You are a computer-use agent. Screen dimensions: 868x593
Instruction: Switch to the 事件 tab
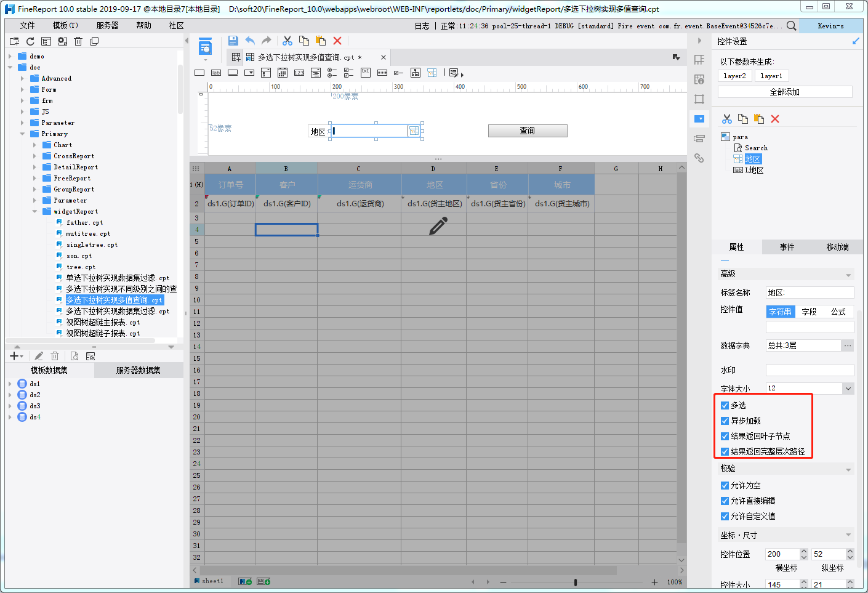pyautogui.click(x=787, y=247)
